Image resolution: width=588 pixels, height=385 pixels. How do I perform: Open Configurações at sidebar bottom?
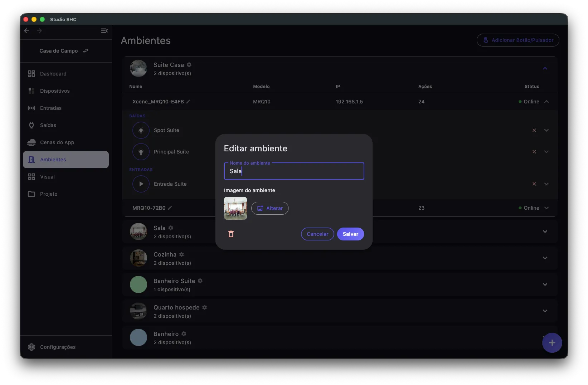(66, 347)
